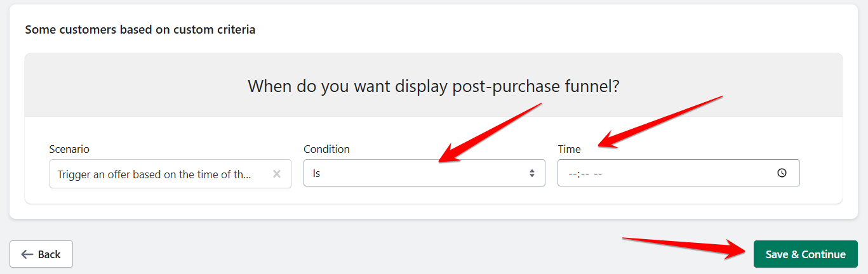This screenshot has width=868, height=274.
Task: Click the "When do you want display post-purchase funnel?" heading
Action: coord(433,86)
